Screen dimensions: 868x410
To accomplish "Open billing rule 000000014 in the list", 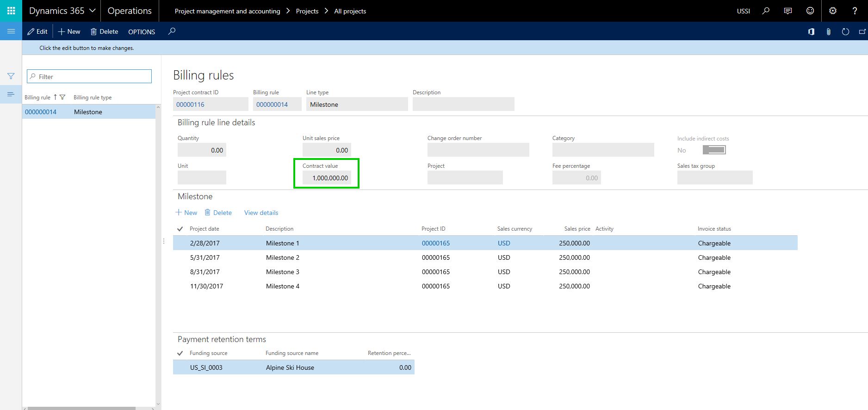I will pos(41,112).
